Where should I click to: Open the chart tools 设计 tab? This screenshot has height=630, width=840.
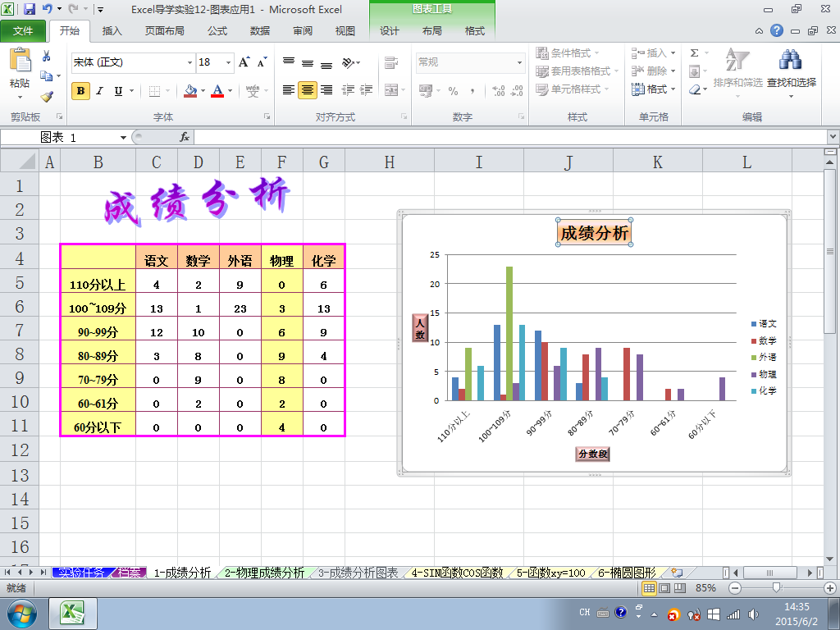(x=390, y=31)
